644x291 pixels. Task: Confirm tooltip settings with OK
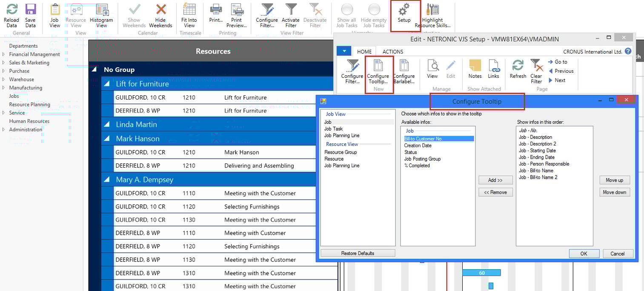pyautogui.click(x=584, y=253)
